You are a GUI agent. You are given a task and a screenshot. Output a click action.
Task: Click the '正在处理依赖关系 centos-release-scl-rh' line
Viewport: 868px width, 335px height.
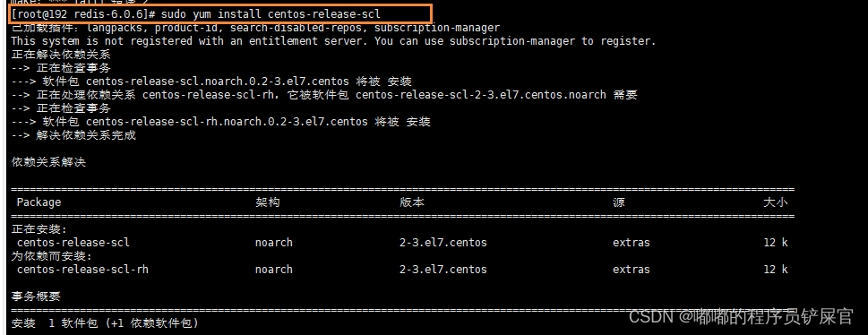tap(324, 95)
